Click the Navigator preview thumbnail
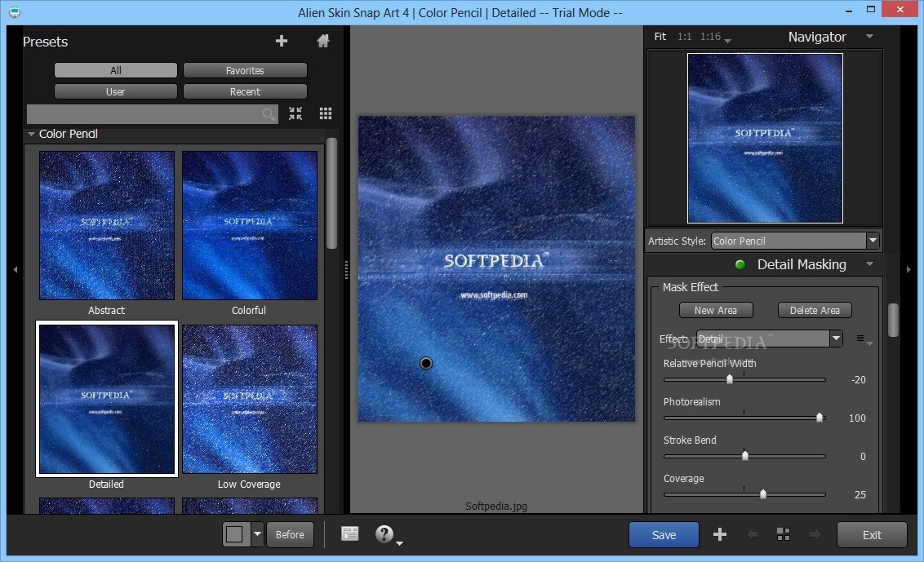The image size is (924, 562). (x=765, y=138)
